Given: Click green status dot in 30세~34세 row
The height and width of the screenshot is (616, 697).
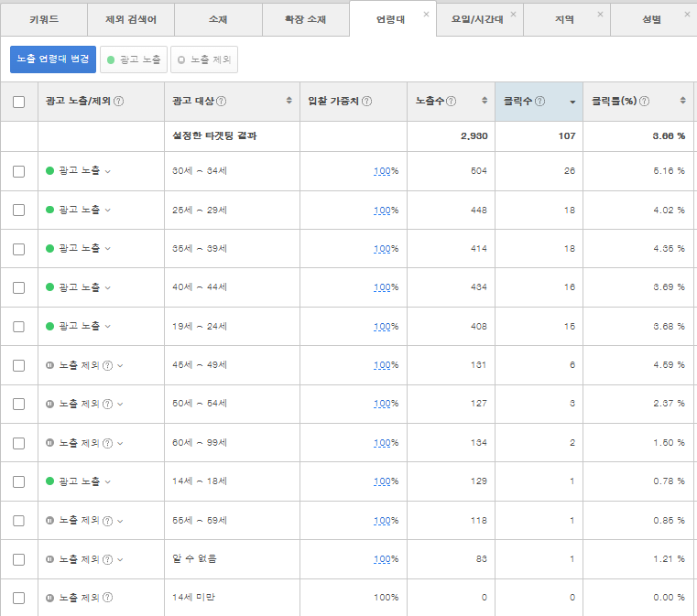Looking at the screenshot, I should (49, 170).
